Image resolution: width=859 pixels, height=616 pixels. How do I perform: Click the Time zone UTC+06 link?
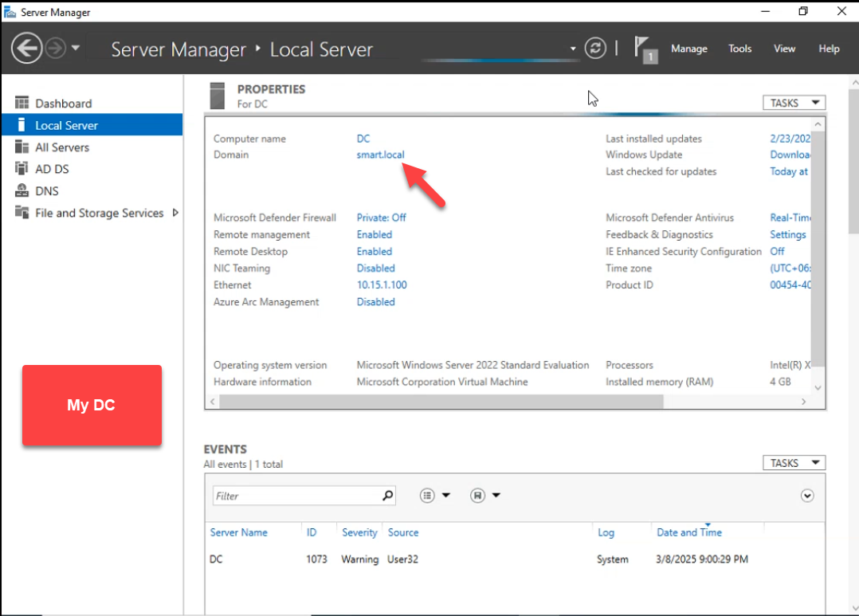click(x=790, y=268)
